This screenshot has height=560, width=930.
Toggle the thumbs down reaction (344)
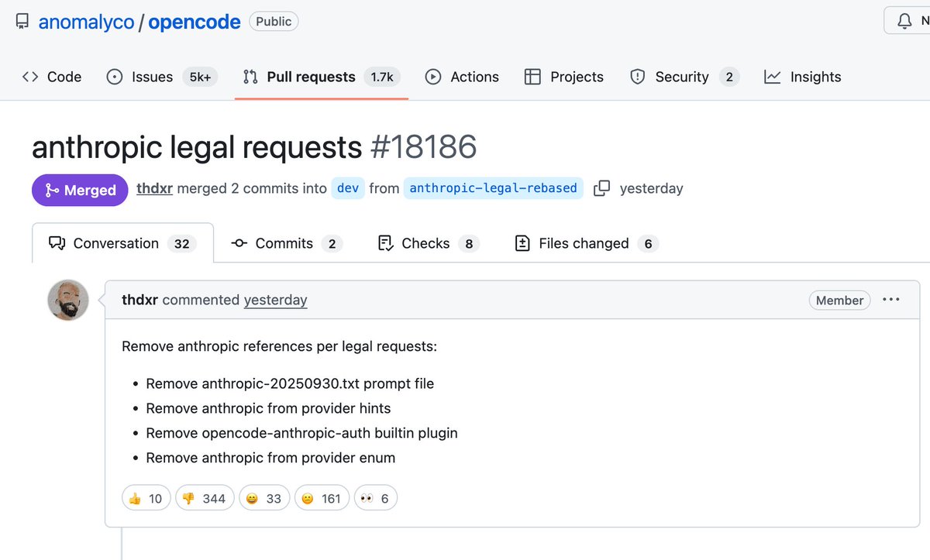pos(205,498)
